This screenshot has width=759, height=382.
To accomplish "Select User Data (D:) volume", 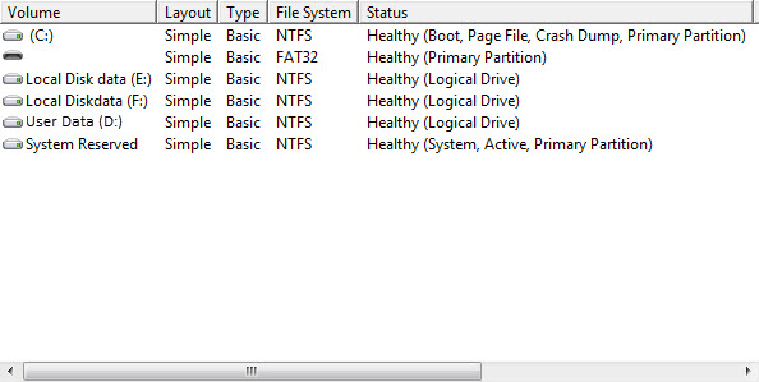I will (74, 122).
